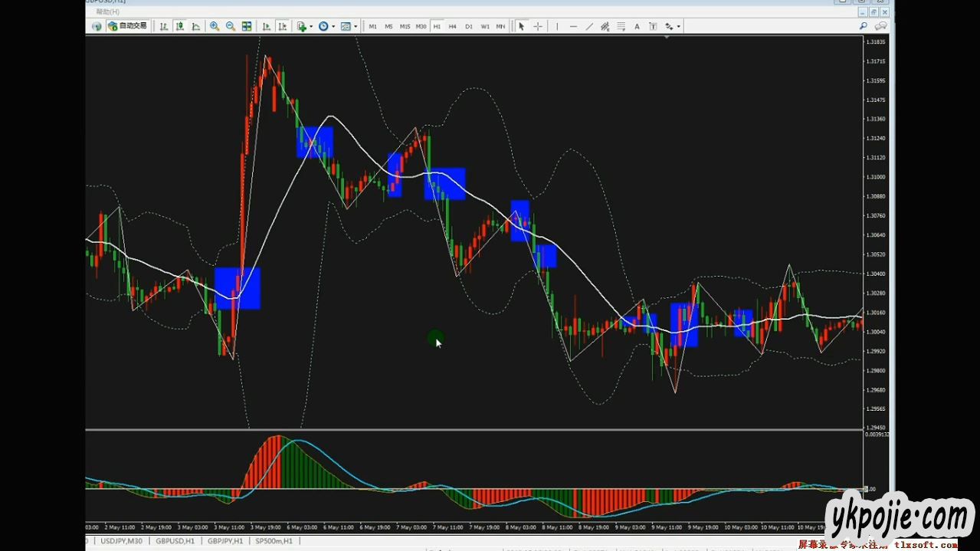Click the zoom out magnifier icon

[230, 26]
